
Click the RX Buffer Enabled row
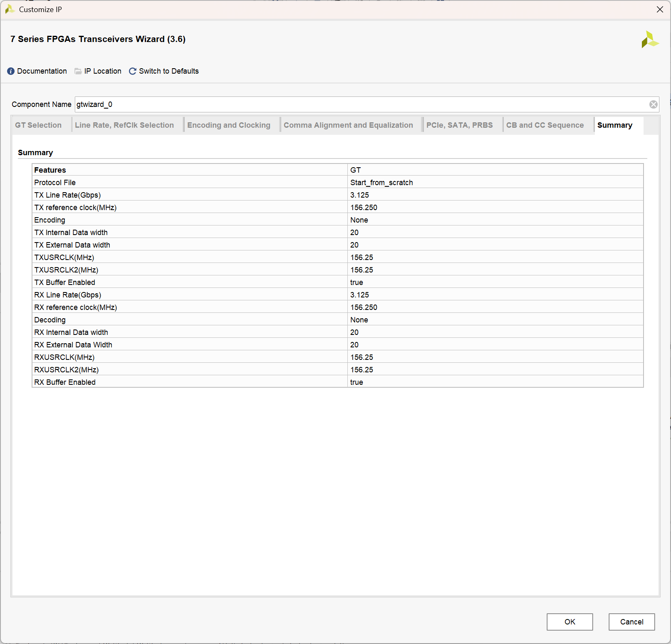coord(338,382)
